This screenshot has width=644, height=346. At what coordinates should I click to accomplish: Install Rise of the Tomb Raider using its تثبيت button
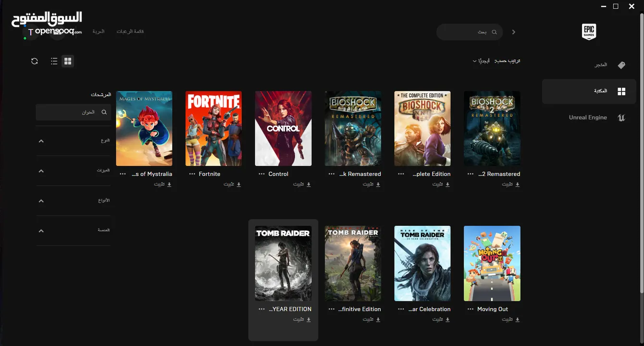click(x=441, y=319)
